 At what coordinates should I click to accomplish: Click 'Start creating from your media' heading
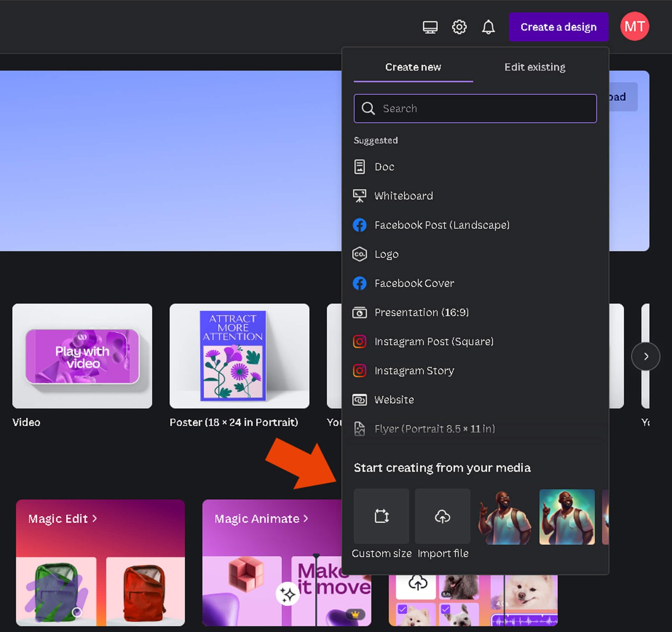(442, 468)
